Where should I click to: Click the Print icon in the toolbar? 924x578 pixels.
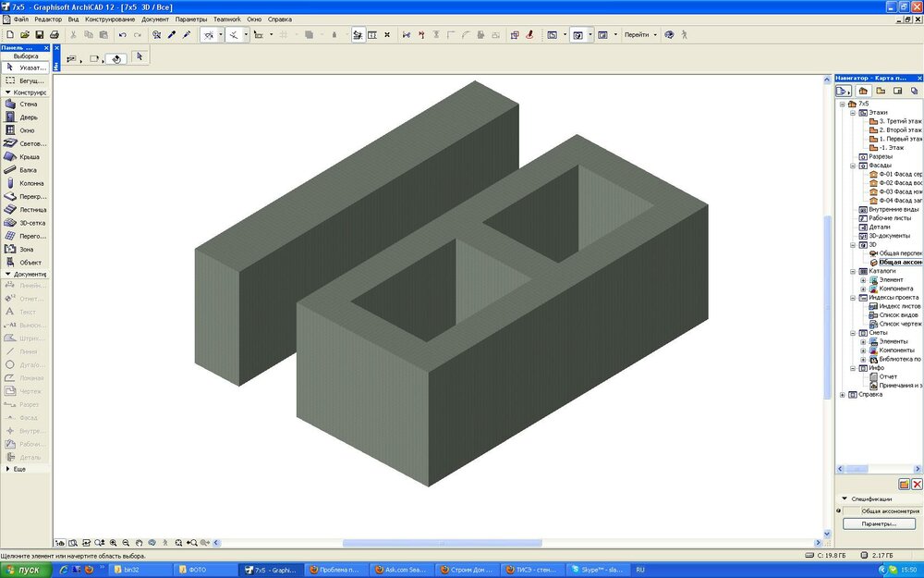55,34
